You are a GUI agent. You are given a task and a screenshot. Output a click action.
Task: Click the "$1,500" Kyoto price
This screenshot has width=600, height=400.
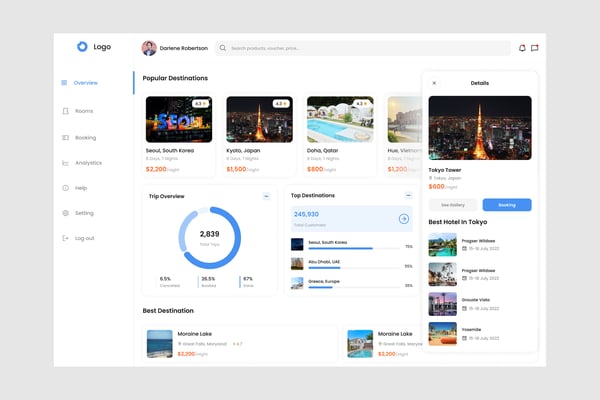coord(236,169)
